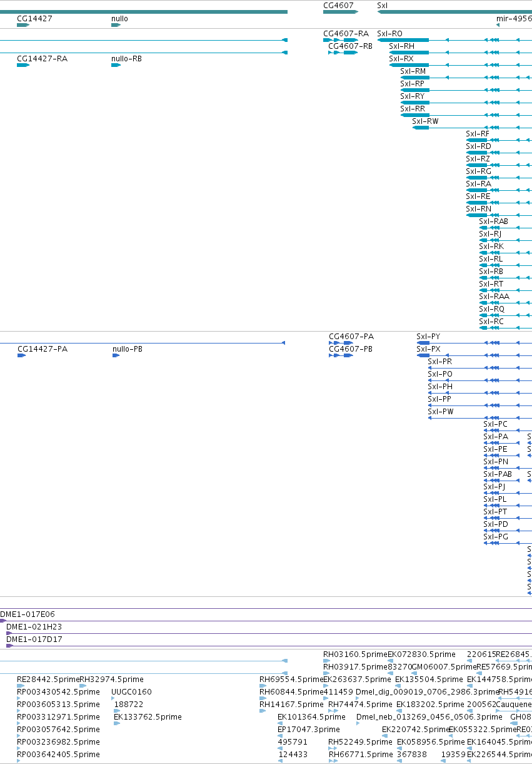Select the Sxl-RX transcript
This screenshot has width=532, height=764.
(401, 58)
